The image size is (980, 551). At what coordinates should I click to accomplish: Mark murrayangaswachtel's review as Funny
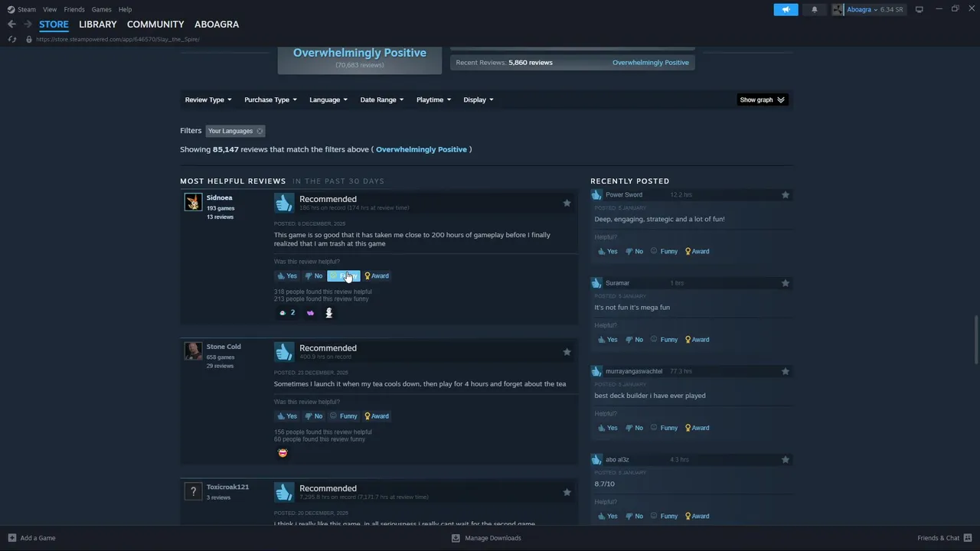665,428
